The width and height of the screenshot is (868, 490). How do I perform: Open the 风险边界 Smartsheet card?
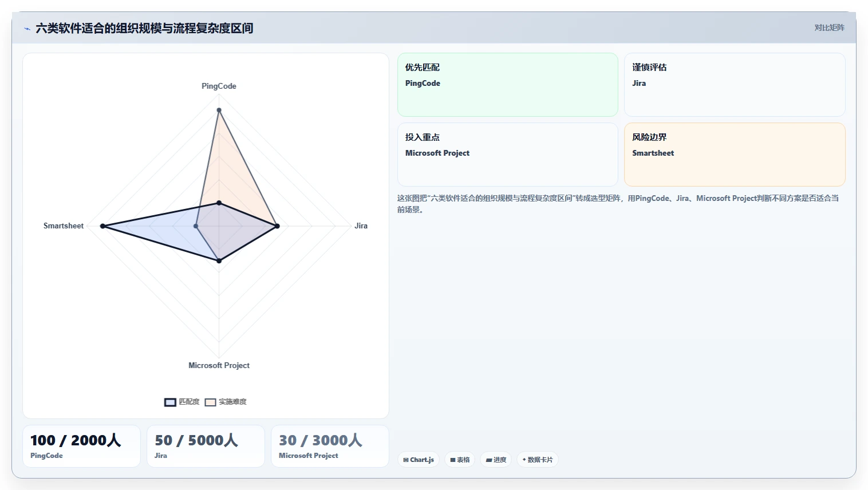coord(735,155)
